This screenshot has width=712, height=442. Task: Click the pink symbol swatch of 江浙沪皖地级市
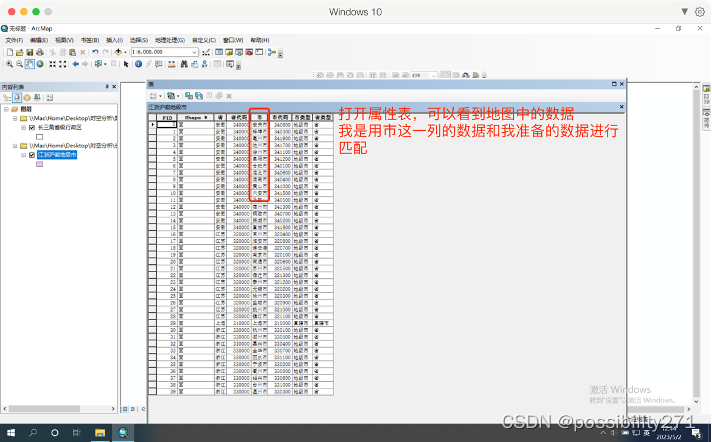coord(40,164)
